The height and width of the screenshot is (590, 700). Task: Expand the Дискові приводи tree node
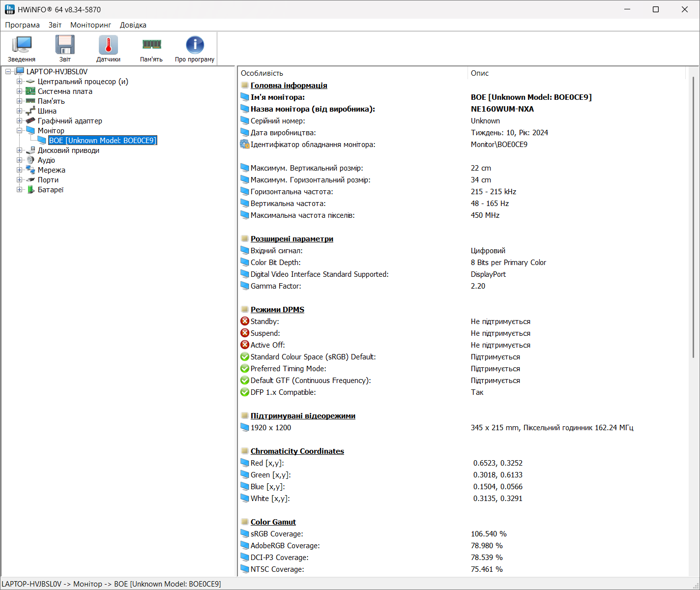[19, 150]
